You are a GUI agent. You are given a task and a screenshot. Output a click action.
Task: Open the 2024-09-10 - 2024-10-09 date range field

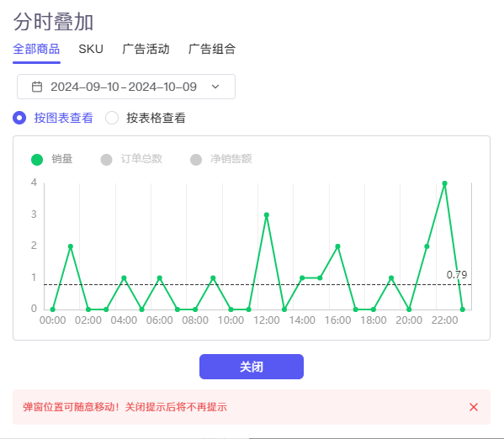(126, 87)
